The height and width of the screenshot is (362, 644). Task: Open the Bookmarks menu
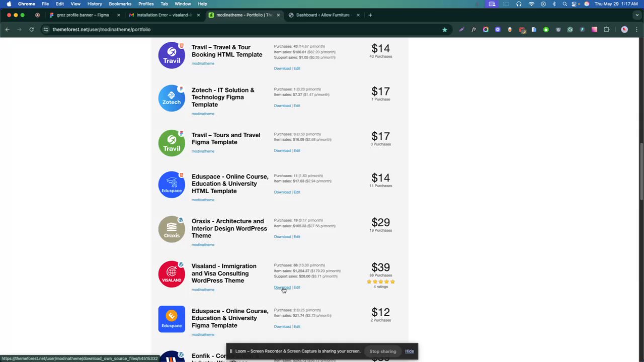pyautogui.click(x=120, y=4)
